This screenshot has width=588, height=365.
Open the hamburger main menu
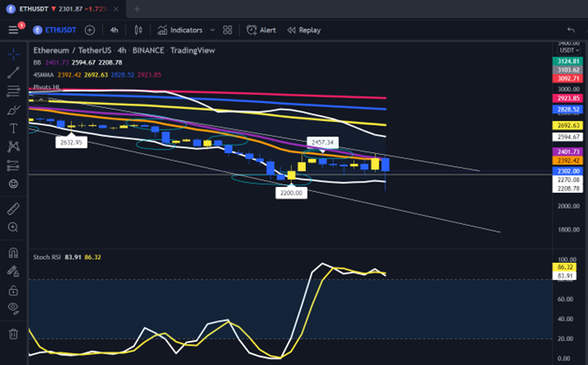click(13, 30)
